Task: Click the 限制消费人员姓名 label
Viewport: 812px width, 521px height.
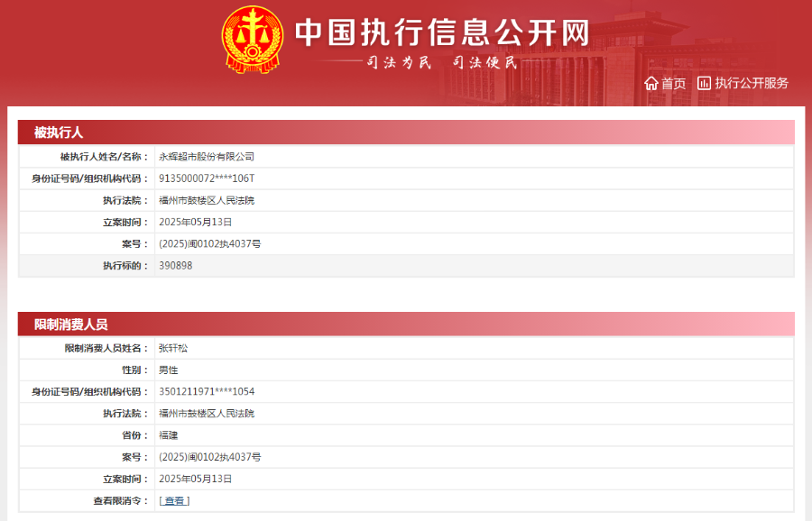Action: (x=106, y=348)
